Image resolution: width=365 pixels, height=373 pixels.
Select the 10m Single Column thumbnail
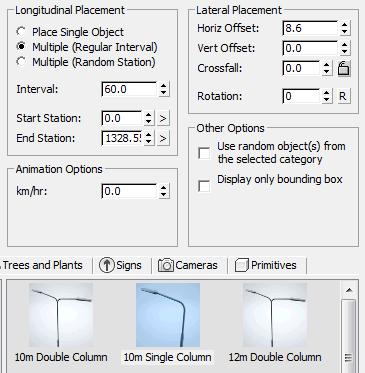tap(168, 315)
